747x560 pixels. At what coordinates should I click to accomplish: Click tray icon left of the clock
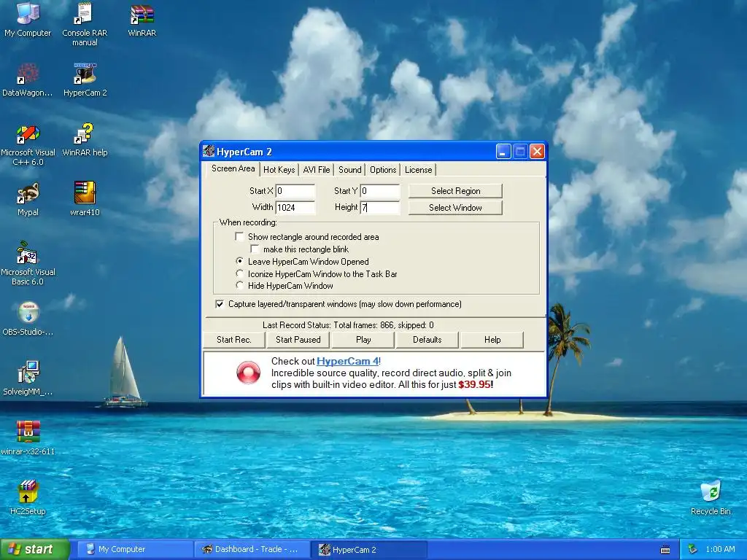[693, 549]
